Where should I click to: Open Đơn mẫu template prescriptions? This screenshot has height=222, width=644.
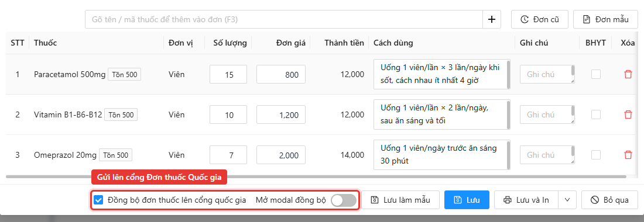(x=606, y=19)
